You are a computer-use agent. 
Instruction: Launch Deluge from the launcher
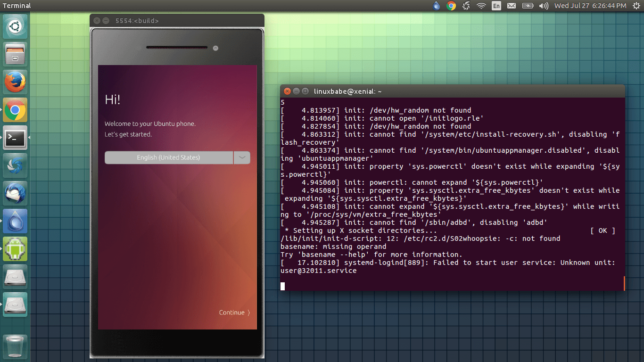pos(15,221)
